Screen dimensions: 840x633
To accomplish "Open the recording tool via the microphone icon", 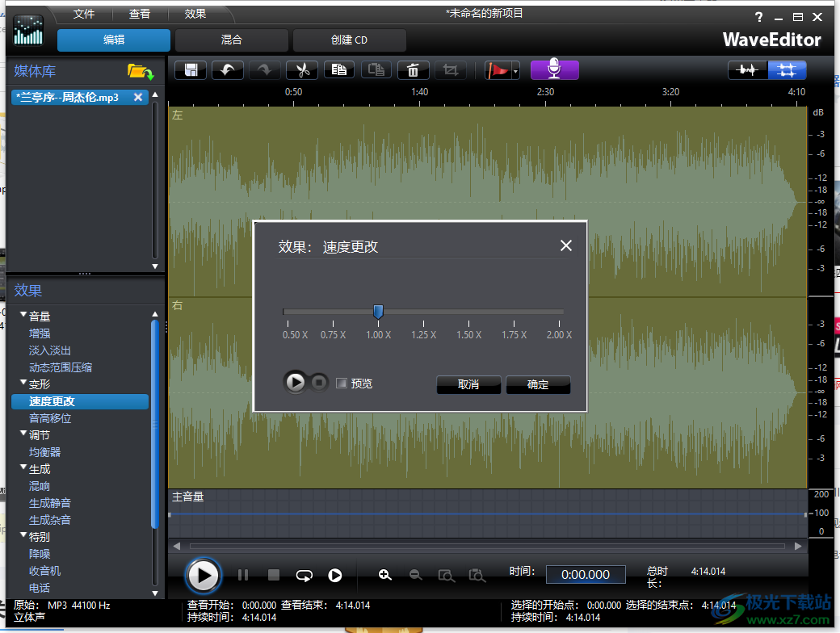I will (554, 70).
